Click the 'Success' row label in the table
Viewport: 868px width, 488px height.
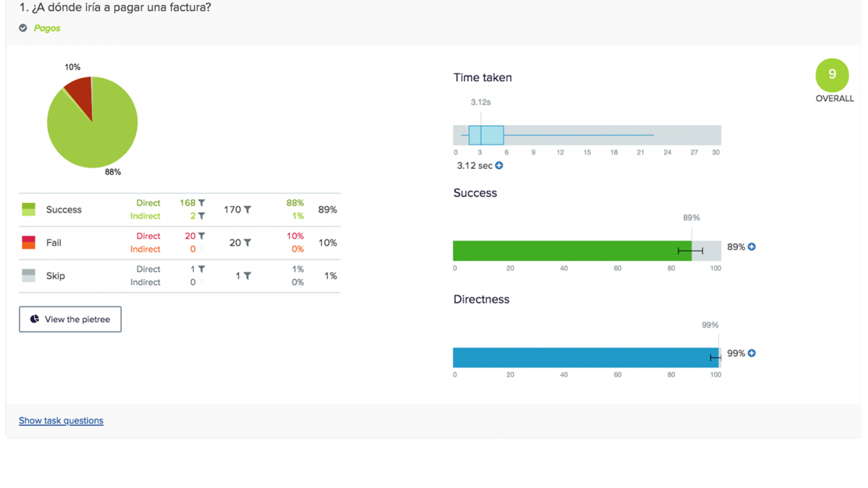[x=64, y=210]
